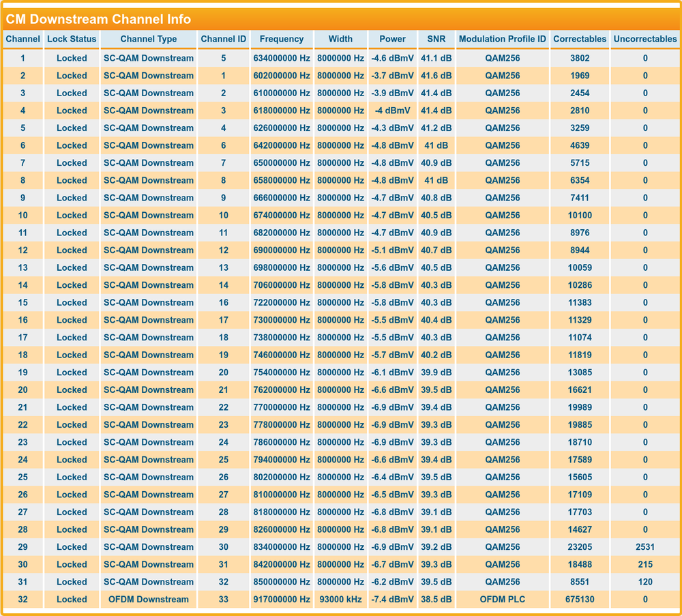The height and width of the screenshot is (616, 682).
Task: Click the SNR column header
Action: point(436,39)
